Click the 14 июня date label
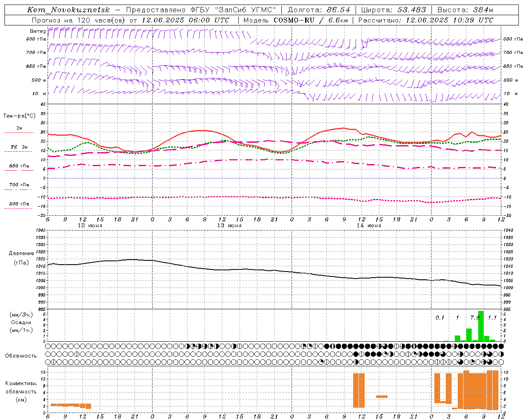 point(369,226)
